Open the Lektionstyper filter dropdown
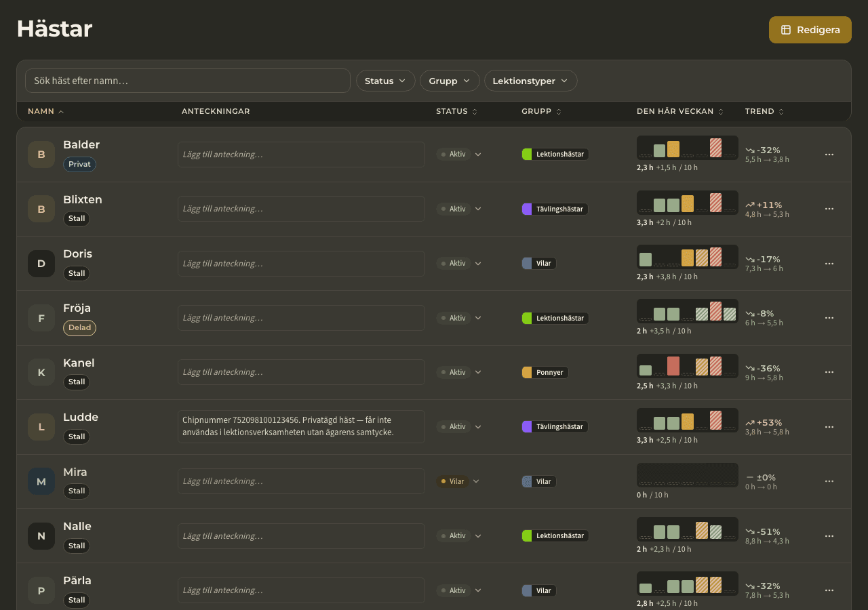The width and height of the screenshot is (868, 610). 531,81
